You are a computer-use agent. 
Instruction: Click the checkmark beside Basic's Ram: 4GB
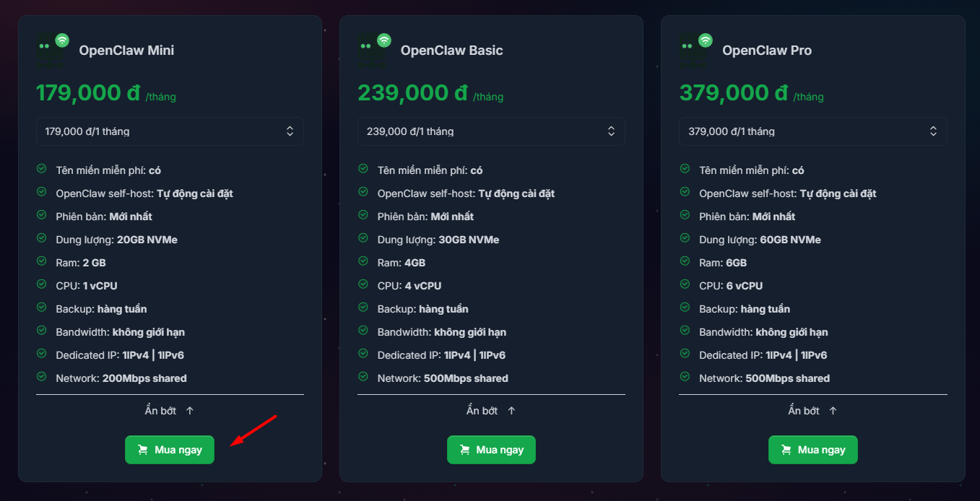pyautogui.click(x=363, y=262)
